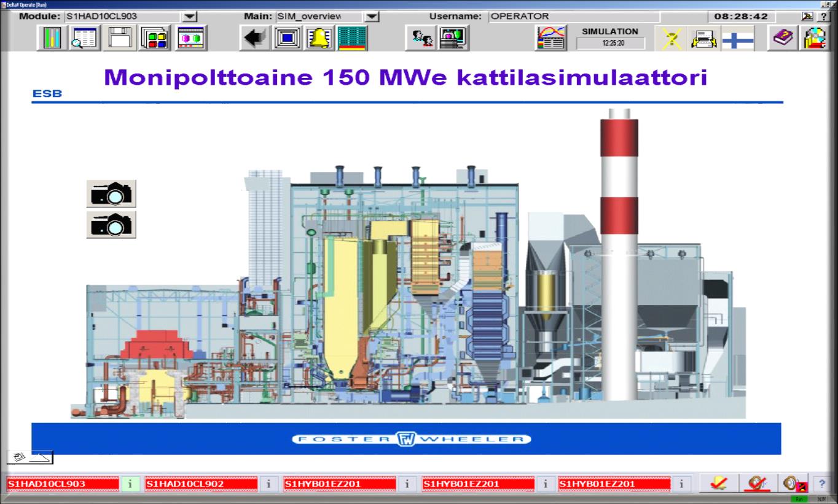838x504 pixels.
Task: Acknowledge alarm with the red checkmark icon
Action: click(x=718, y=484)
